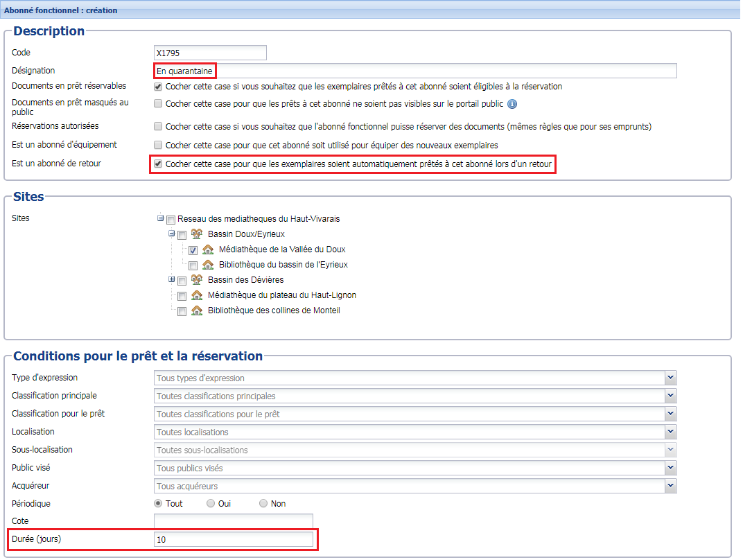Click house icon beside Médiathèque de la Vallée du Doux
The height and width of the screenshot is (560, 743).
(208, 250)
